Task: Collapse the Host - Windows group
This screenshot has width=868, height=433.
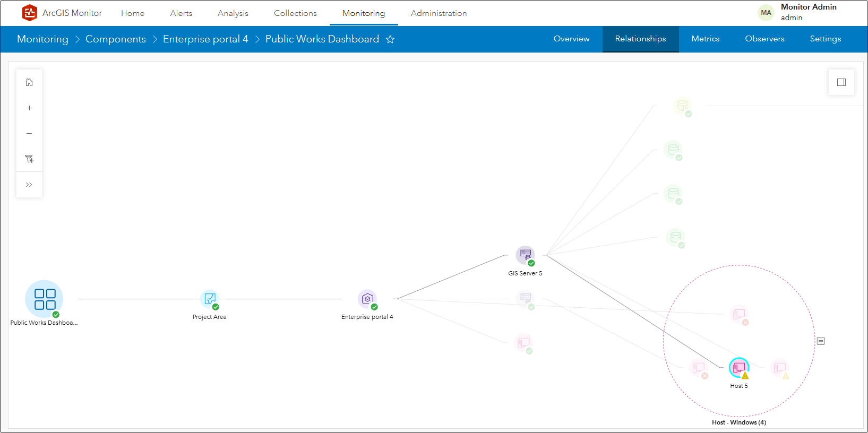Action: pos(821,341)
